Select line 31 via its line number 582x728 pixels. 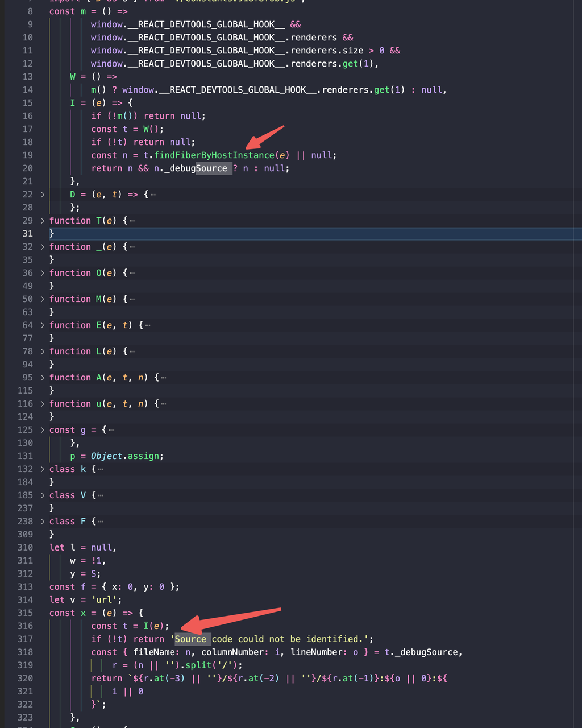(x=27, y=233)
